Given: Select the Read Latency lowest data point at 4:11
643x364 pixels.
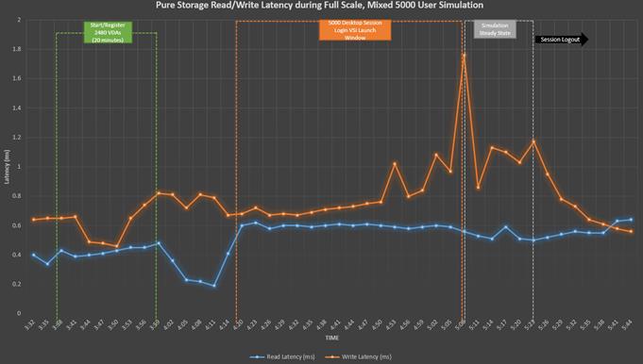Looking at the screenshot, I should coord(214,286).
